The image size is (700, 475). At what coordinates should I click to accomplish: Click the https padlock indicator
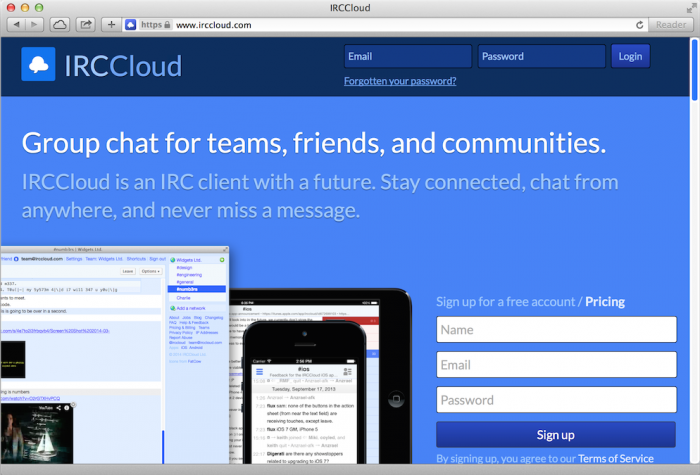coord(155,25)
